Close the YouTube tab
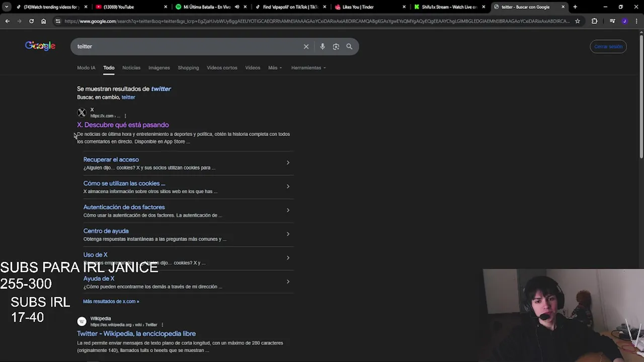The height and width of the screenshot is (362, 644). pos(166,7)
